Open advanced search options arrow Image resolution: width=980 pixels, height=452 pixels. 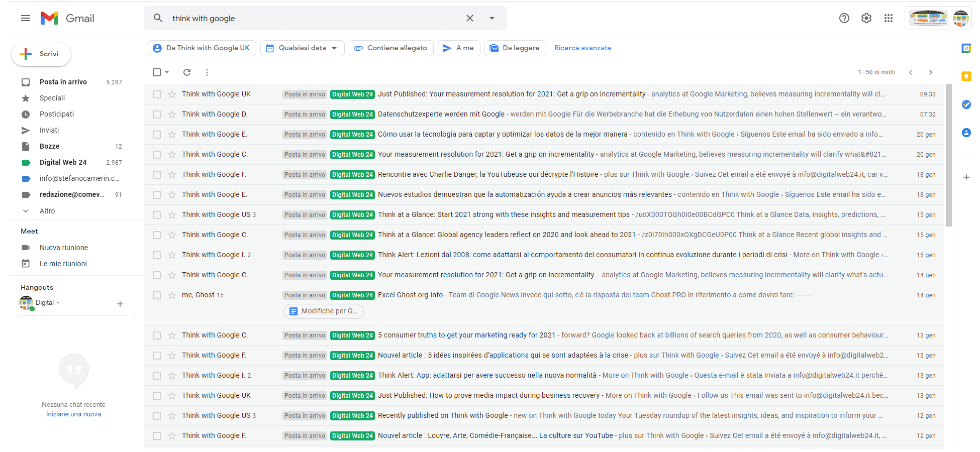click(x=492, y=18)
